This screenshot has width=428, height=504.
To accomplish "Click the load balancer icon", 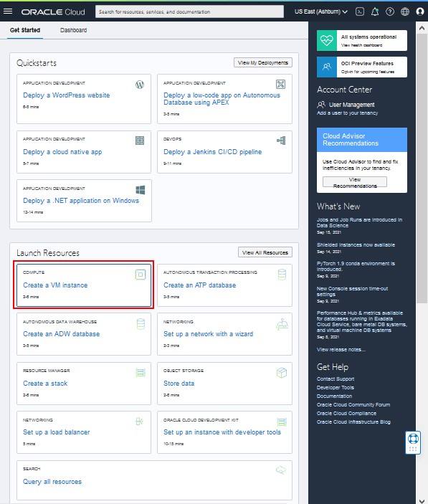I will pyautogui.click(x=139, y=422).
